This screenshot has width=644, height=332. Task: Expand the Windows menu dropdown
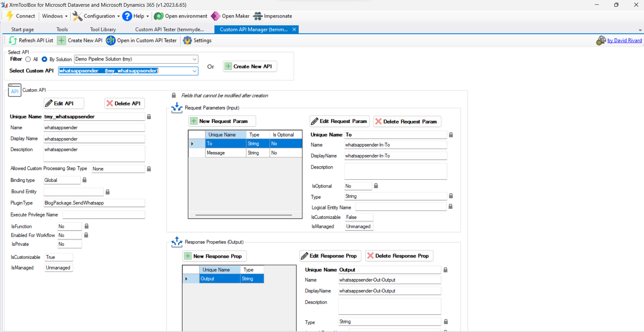66,16
